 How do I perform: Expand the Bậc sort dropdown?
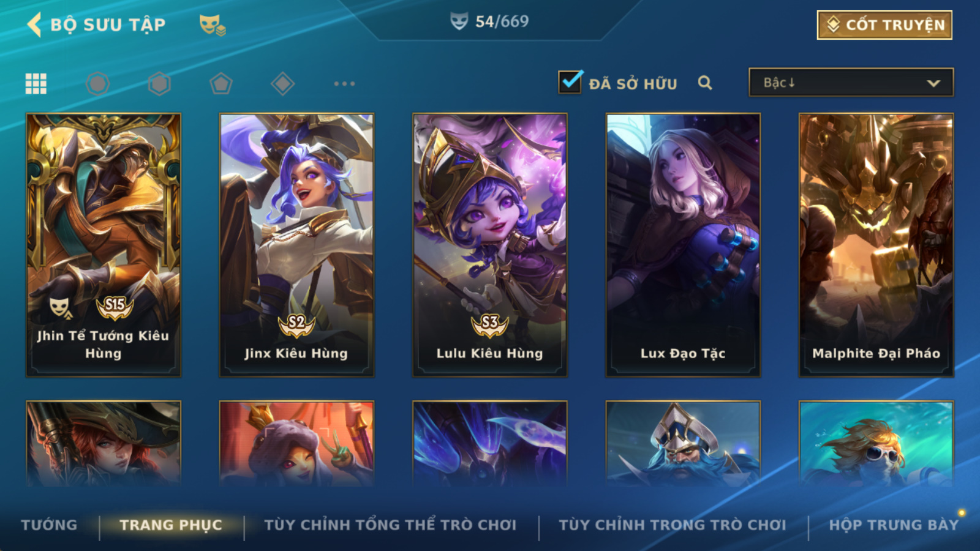pyautogui.click(x=851, y=82)
